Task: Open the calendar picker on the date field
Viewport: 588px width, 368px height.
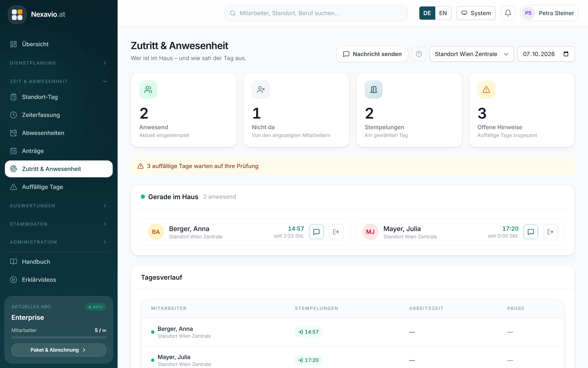Action: (x=566, y=54)
